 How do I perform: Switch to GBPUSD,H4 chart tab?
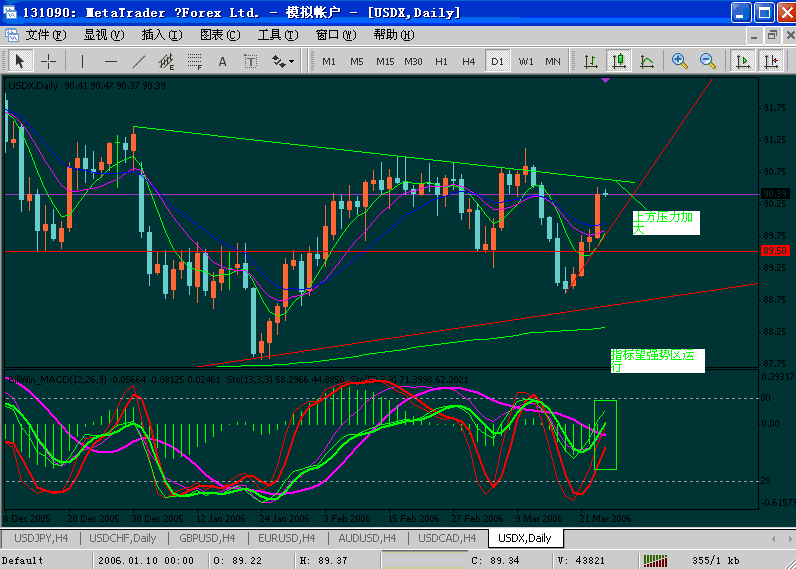(x=207, y=538)
